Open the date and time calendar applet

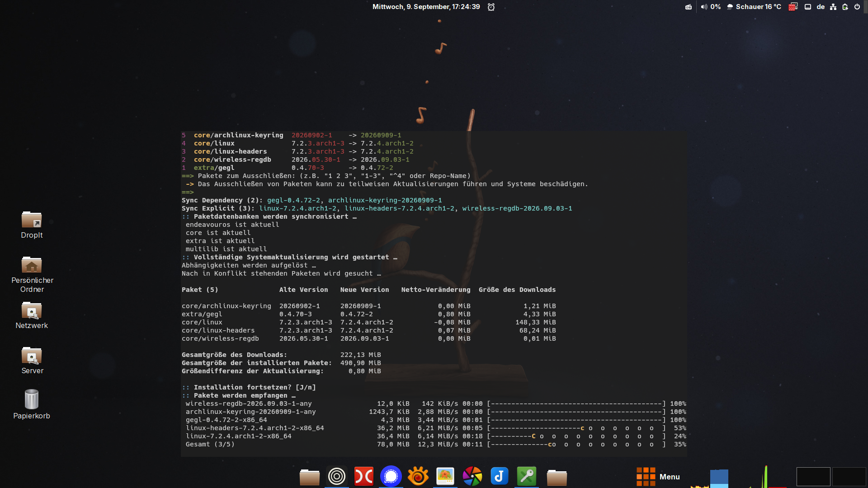[x=426, y=7]
